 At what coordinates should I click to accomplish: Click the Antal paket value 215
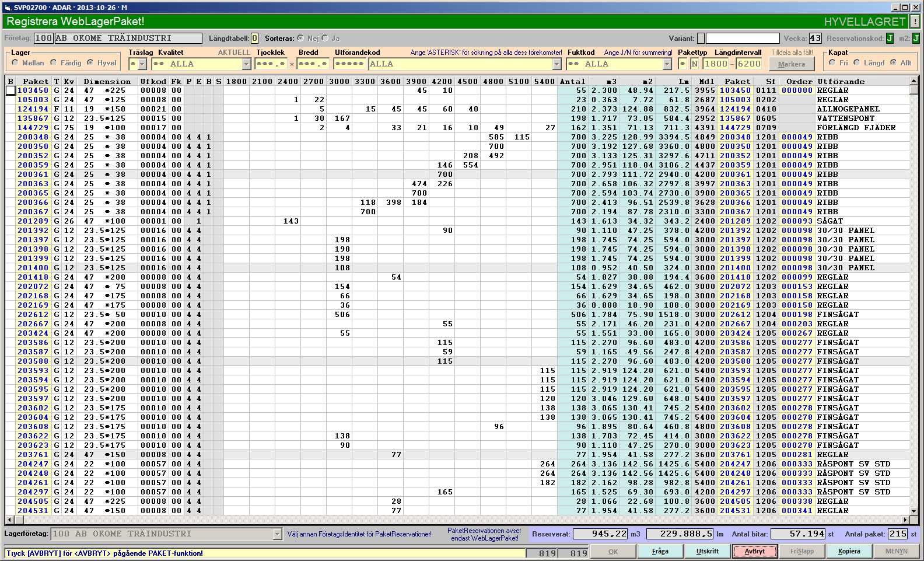[898, 534]
